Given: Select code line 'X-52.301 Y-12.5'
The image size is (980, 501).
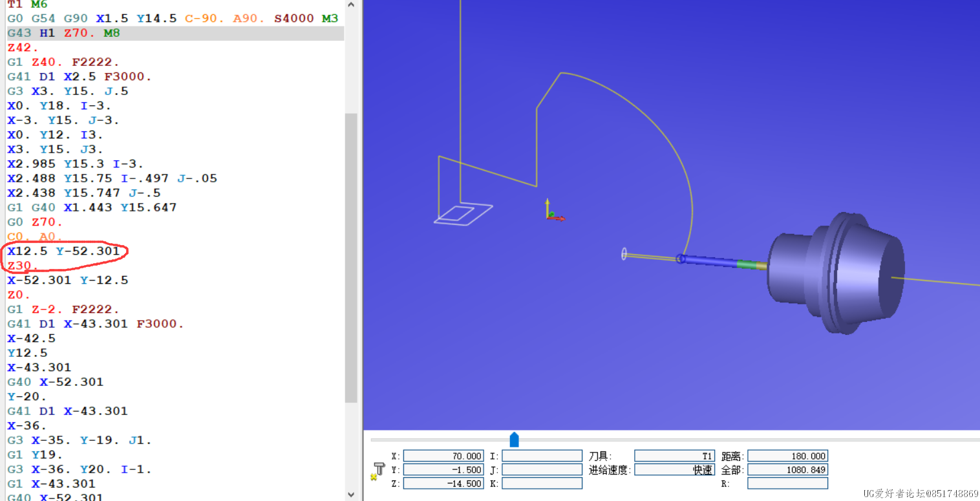Looking at the screenshot, I should (68, 280).
